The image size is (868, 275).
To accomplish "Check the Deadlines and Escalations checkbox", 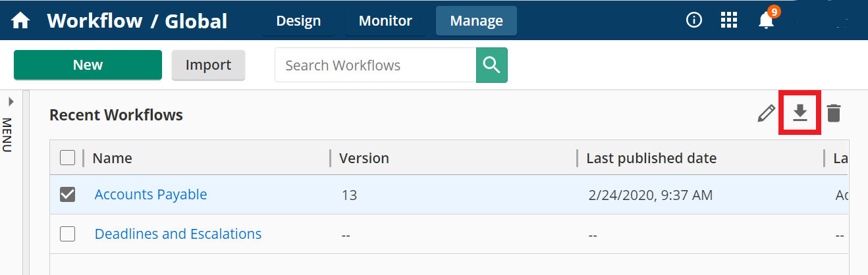I will click(67, 234).
